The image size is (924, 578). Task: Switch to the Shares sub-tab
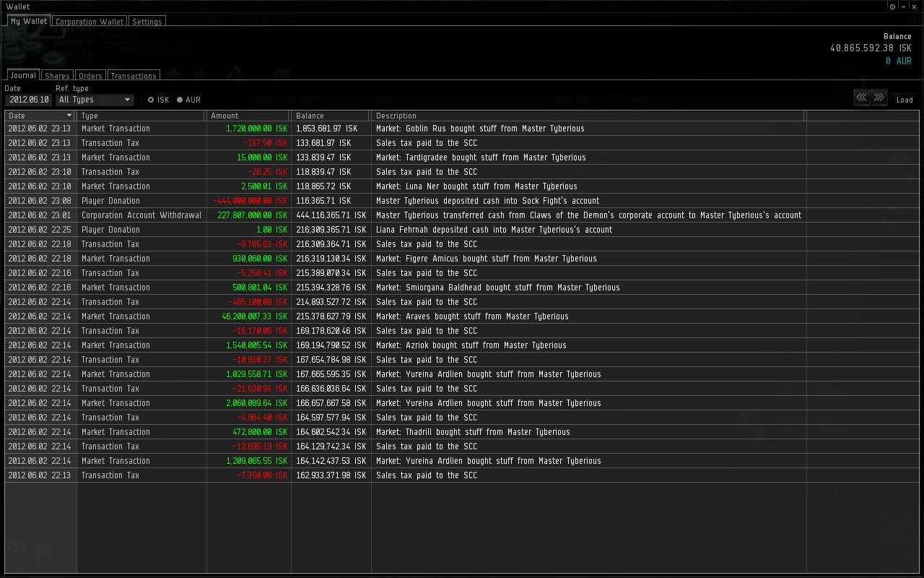(x=57, y=76)
